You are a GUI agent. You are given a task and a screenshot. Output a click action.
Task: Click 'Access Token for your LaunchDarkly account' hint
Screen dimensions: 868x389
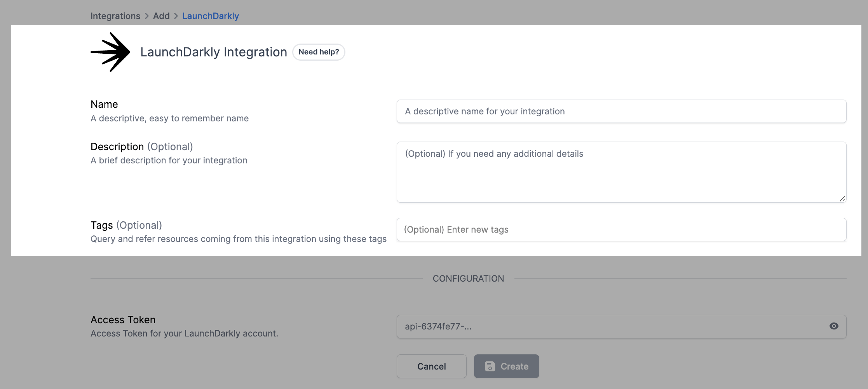[184, 333]
